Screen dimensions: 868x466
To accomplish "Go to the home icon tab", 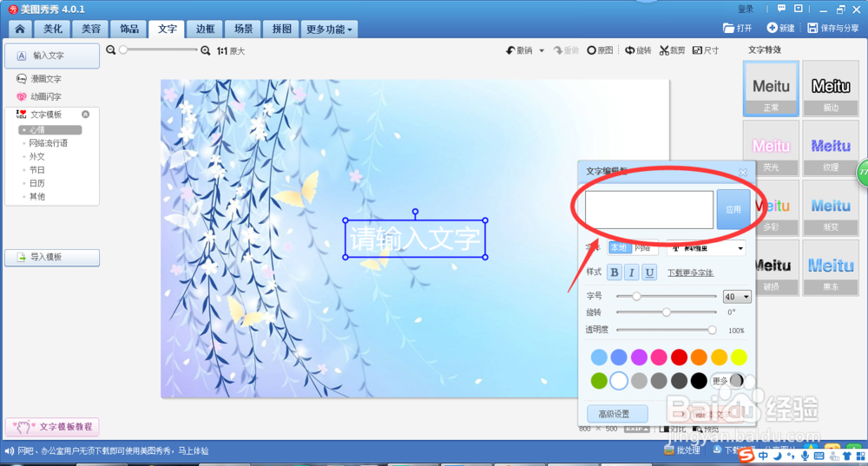I will coord(20,30).
